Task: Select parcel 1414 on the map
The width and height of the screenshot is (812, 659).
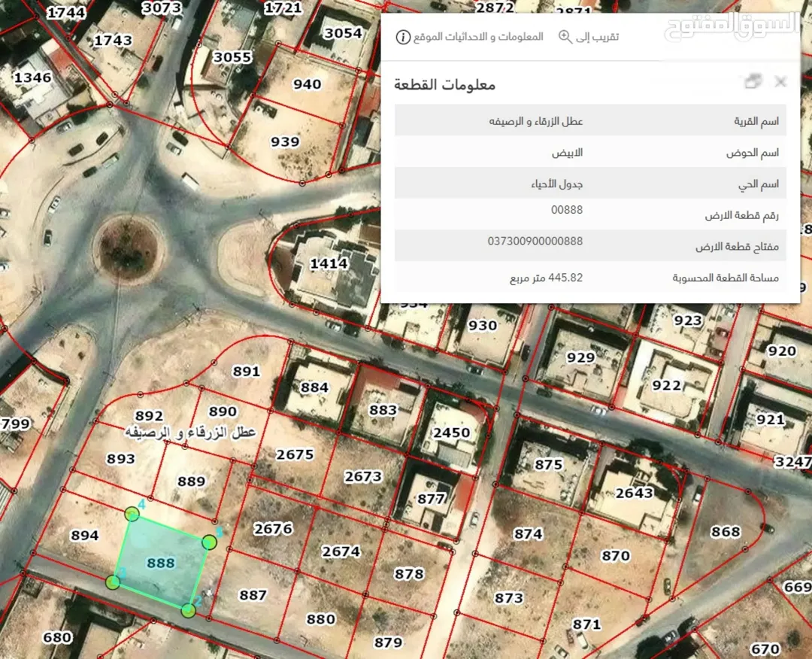Action: 329,264
